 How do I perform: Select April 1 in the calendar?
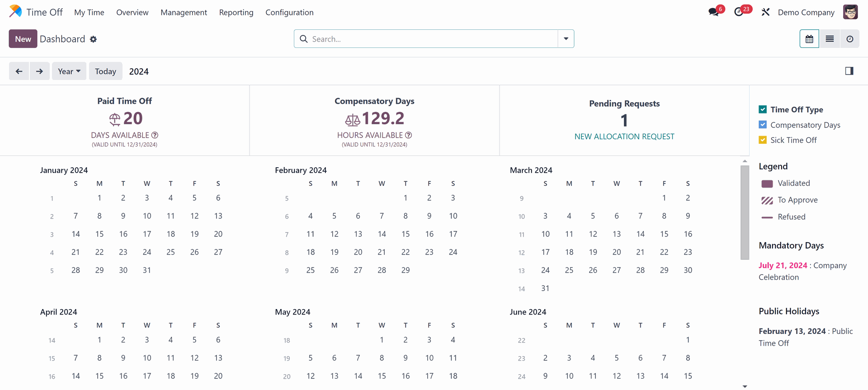[99, 340]
